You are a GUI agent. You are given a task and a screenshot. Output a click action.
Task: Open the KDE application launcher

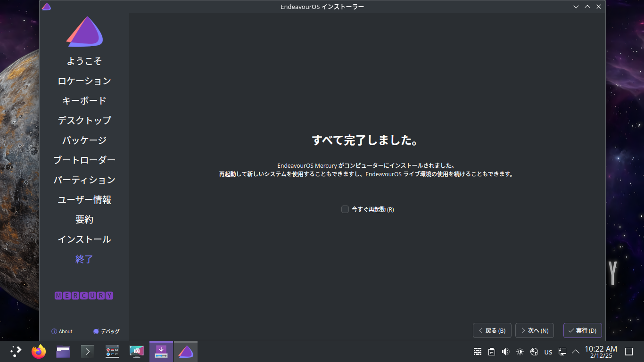click(x=16, y=352)
